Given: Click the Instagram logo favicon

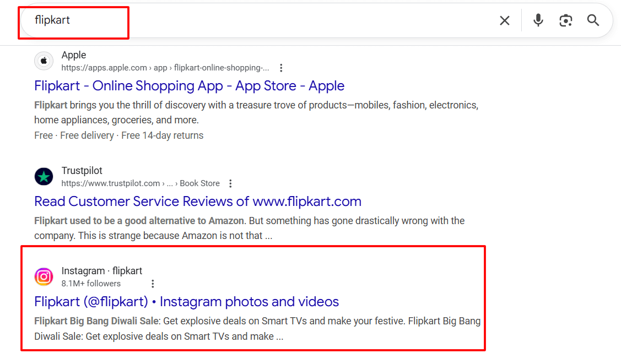Looking at the screenshot, I should 44,276.
